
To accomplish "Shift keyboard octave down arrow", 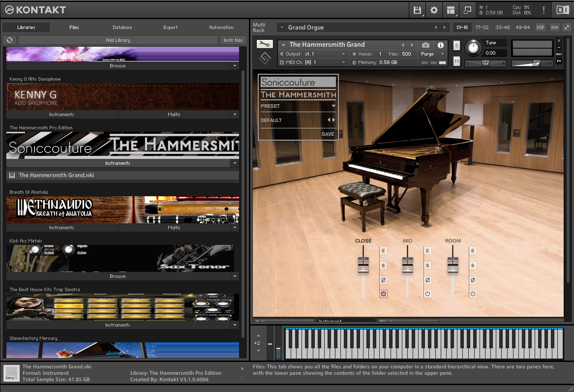I will point(258,351).
